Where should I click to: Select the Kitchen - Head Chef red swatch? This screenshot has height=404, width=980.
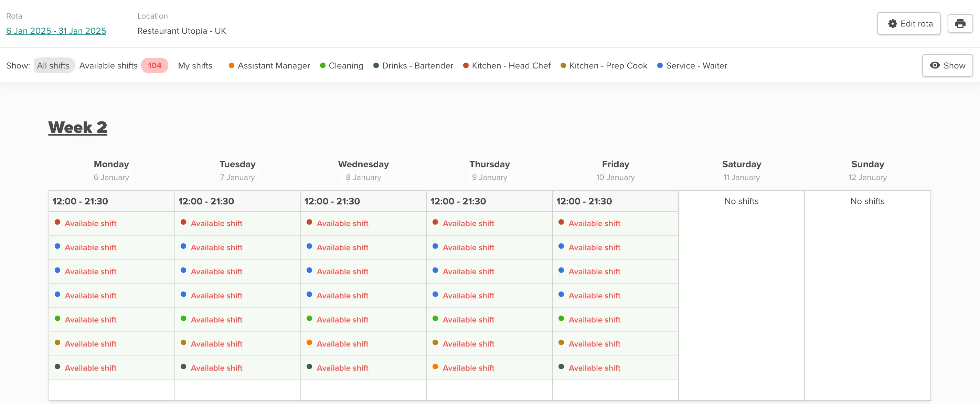465,65
